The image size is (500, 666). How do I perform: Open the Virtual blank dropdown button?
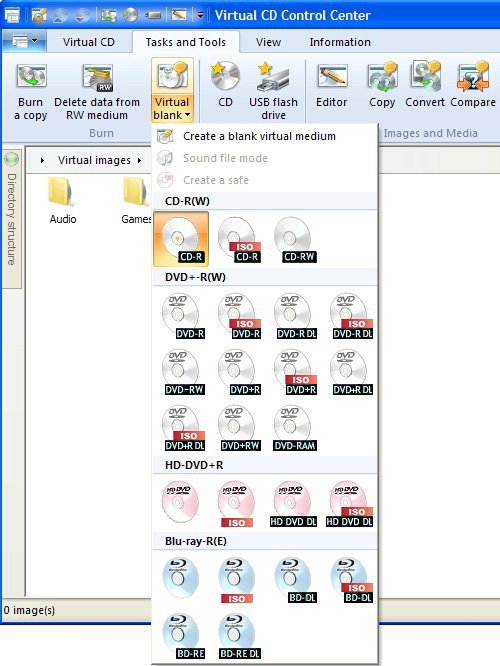[172, 91]
